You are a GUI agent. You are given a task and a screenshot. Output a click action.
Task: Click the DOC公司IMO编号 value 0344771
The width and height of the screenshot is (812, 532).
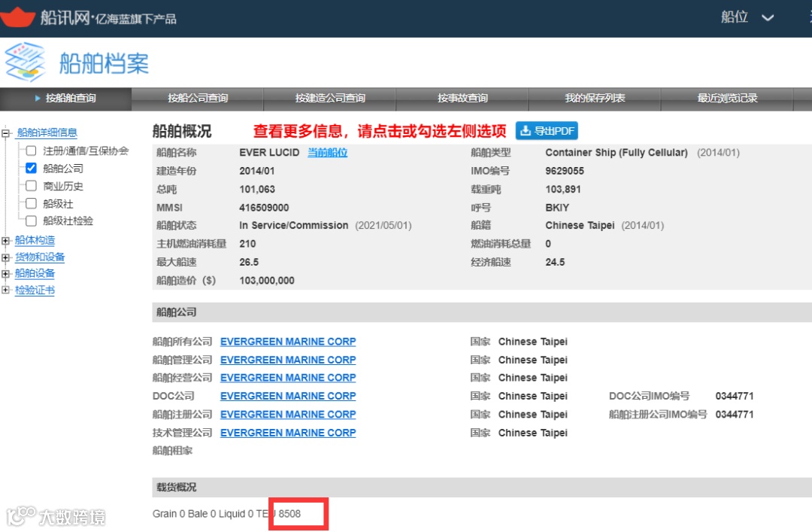coord(735,396)
